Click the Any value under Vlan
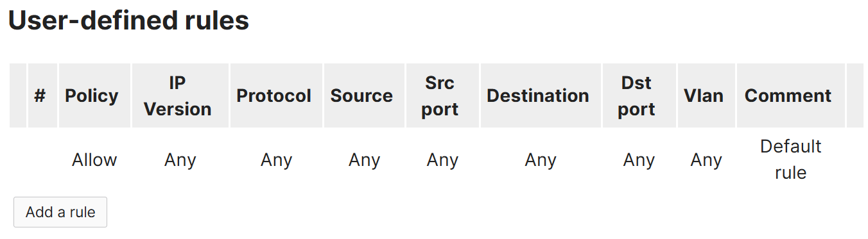 tap(706, 160)
